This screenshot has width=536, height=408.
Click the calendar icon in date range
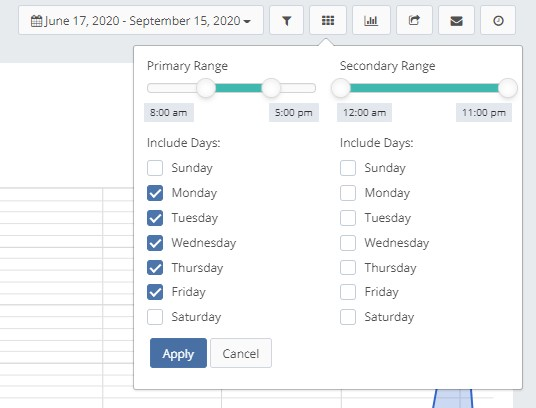36,21
